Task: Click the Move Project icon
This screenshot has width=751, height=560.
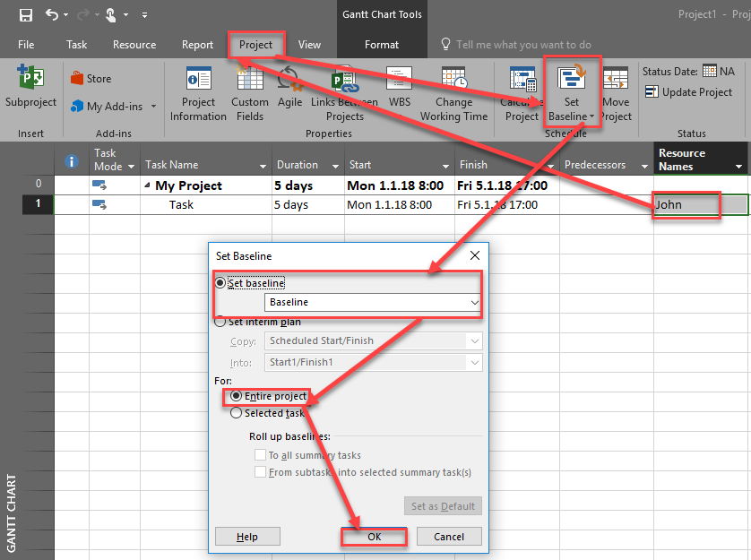Action: [x=616, y=81]
